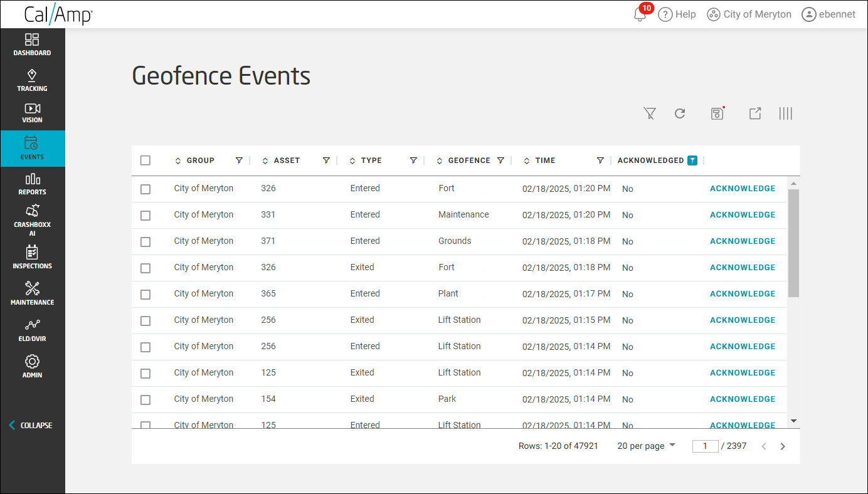Go to the previous page arrow
Image resolution: width=868 pixels, height=494 pixels.
point(764,446)
